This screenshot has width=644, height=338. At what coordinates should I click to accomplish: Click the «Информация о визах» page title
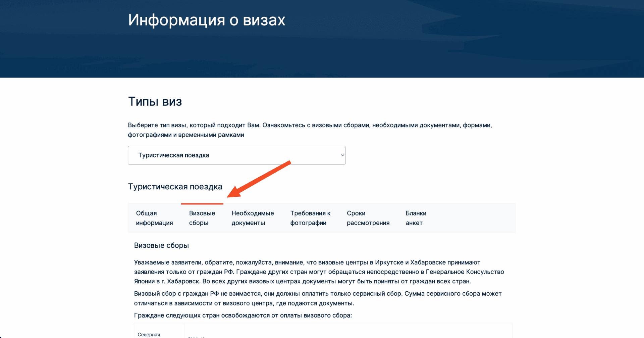point(206,19)
